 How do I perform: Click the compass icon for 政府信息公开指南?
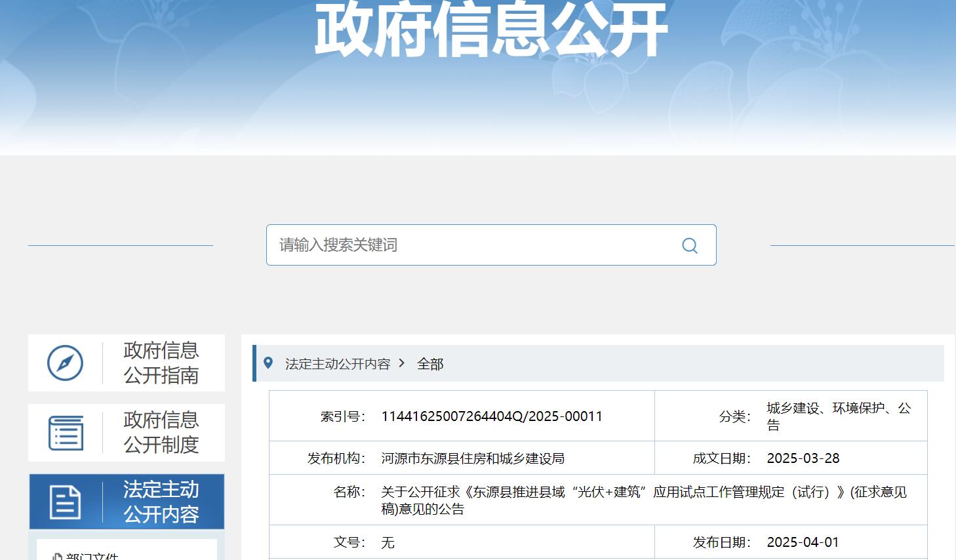65,363
